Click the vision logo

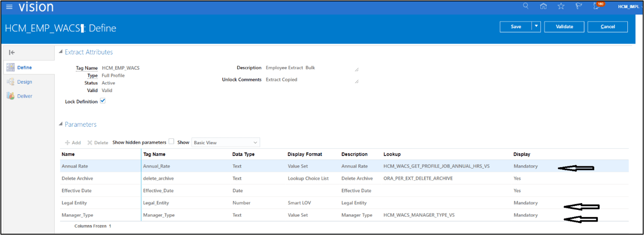(36, 7)
